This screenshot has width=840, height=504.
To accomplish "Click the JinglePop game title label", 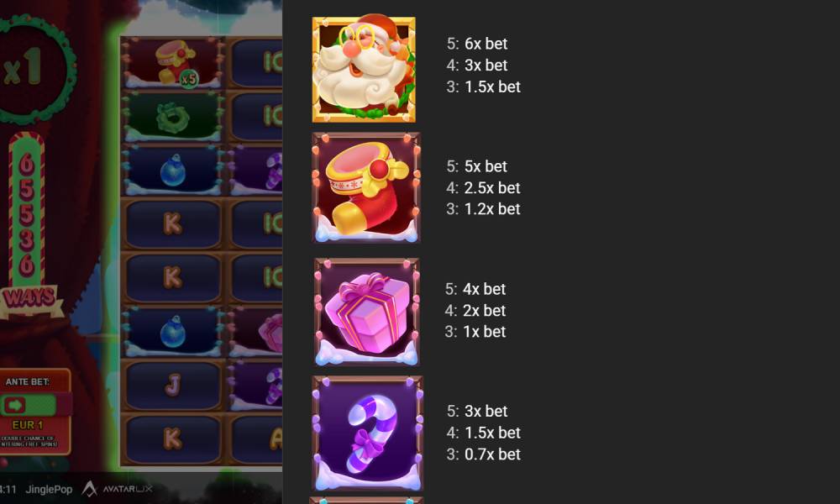I will click(49, 490).
